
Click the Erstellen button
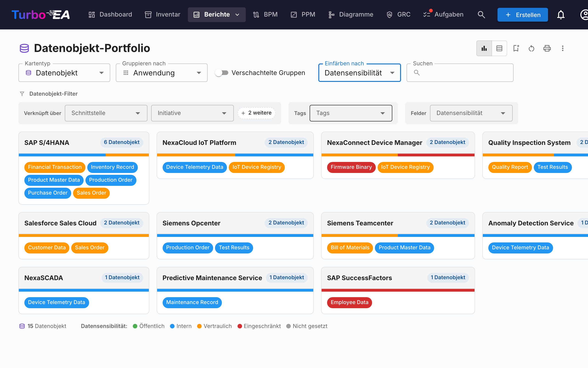click(523, 14)
